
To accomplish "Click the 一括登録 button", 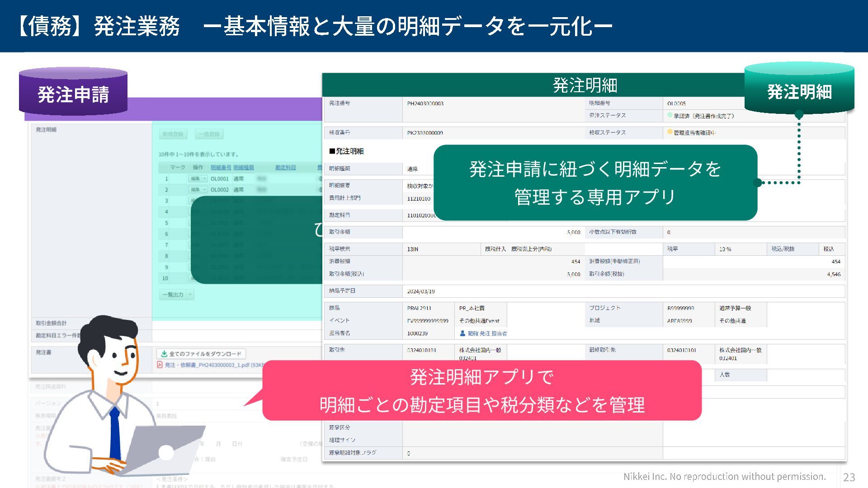I will (209, 134).
